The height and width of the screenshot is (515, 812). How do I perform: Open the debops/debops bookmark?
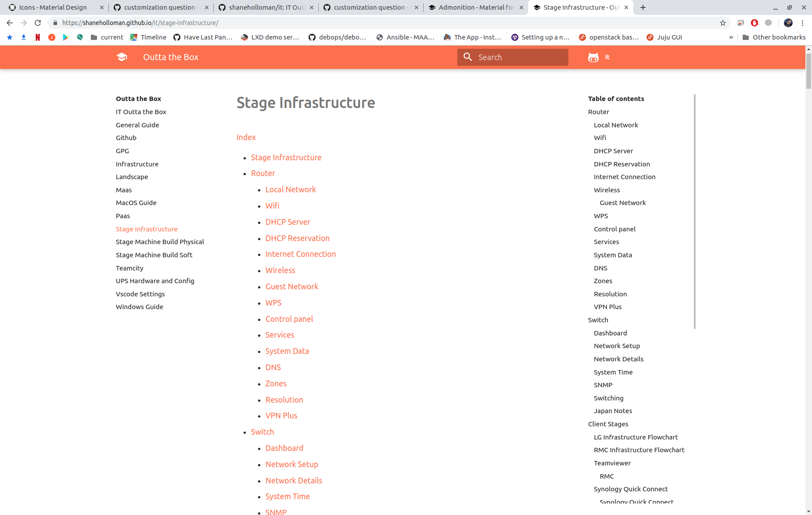tap(337, 37)
